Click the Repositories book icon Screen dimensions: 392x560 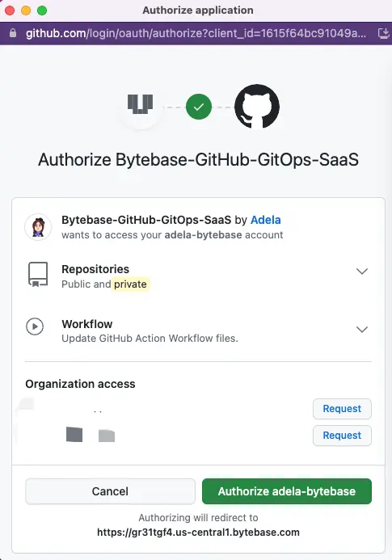[x=38, y=275]
